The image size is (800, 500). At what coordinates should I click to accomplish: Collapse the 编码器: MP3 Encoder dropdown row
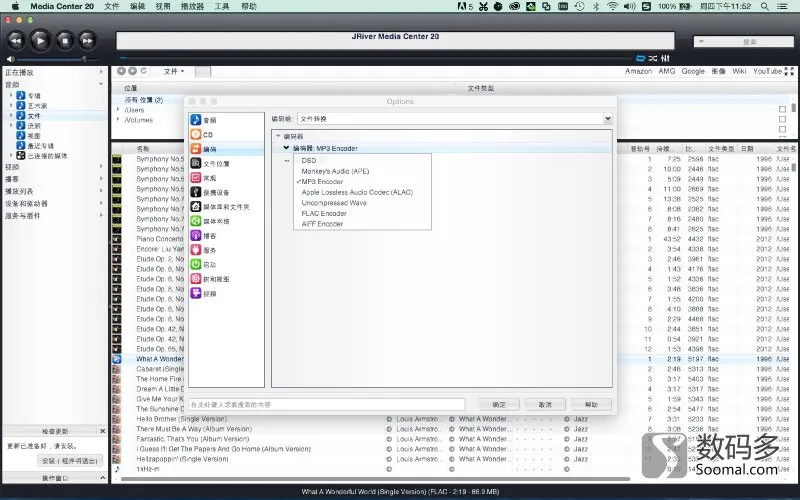pyautogui.click(x=286, y=148)
